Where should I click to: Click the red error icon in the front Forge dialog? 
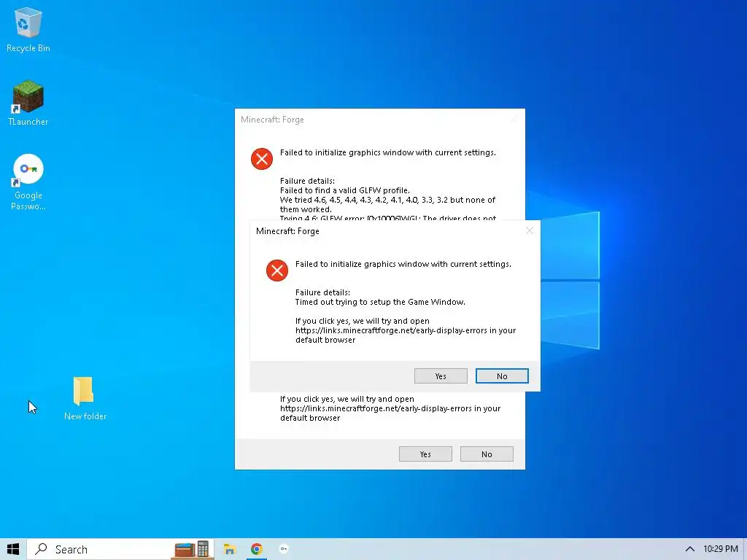pos(276,271)
